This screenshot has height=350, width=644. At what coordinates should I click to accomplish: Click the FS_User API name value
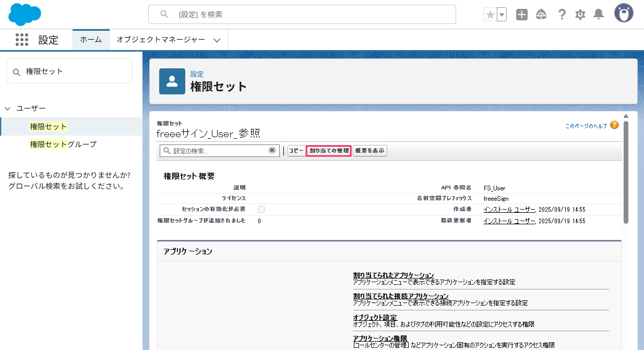click(x=494, y=188)
